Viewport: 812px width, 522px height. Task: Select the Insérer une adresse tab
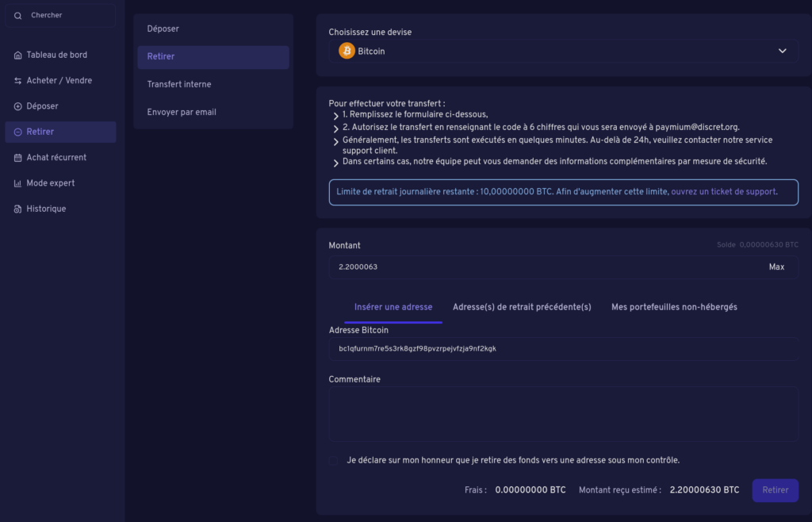click(x=393, y=307)
